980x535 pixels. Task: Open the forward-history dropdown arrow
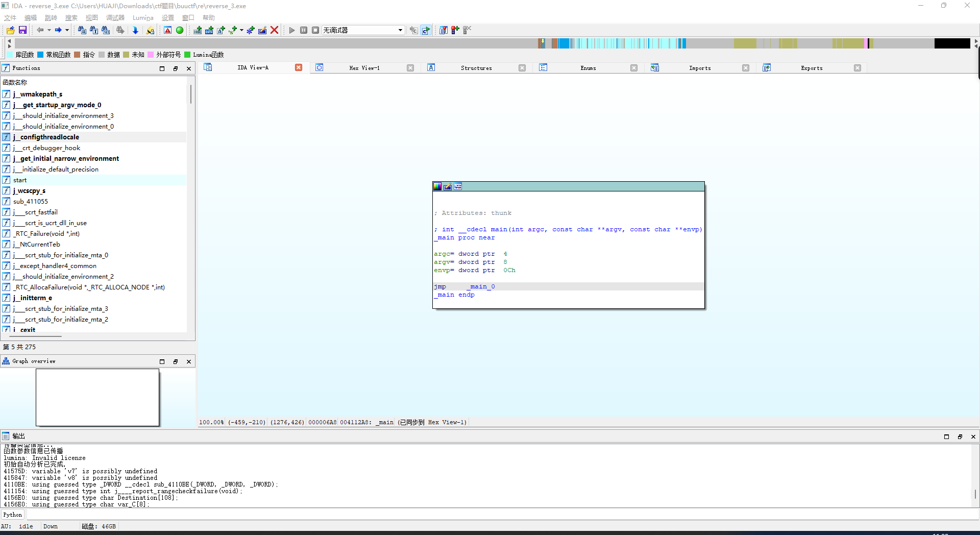tap(67, 30)
